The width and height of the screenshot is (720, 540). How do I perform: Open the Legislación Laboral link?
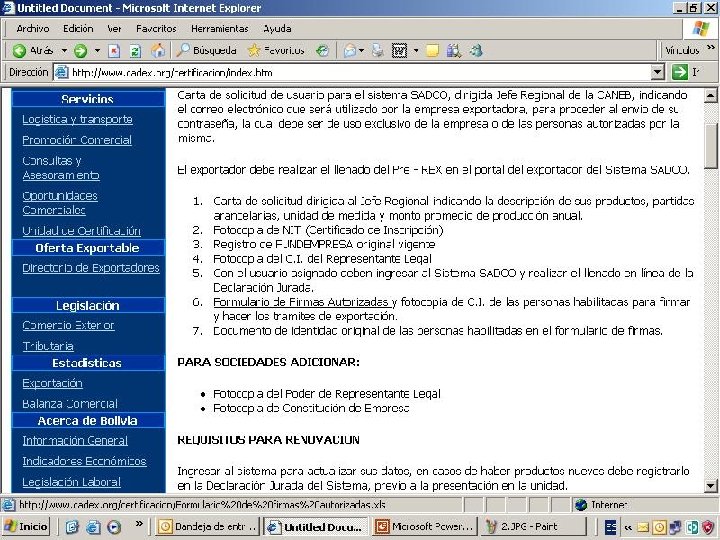(x=71, y=482)
